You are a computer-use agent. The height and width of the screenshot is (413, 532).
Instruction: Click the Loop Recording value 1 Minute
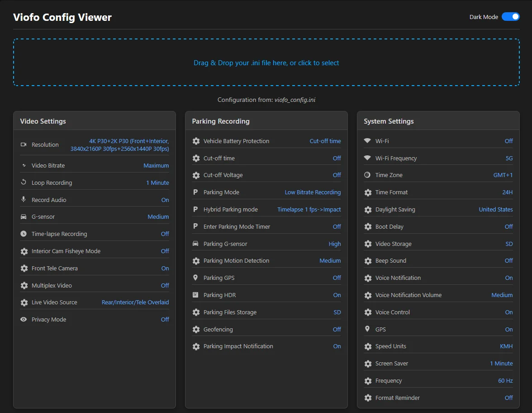[157, 183]
